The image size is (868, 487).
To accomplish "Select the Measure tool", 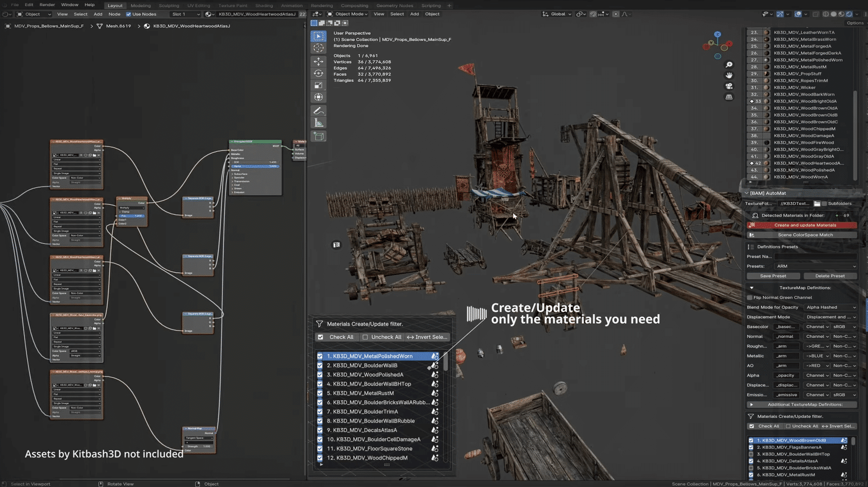I will point(318,123).
